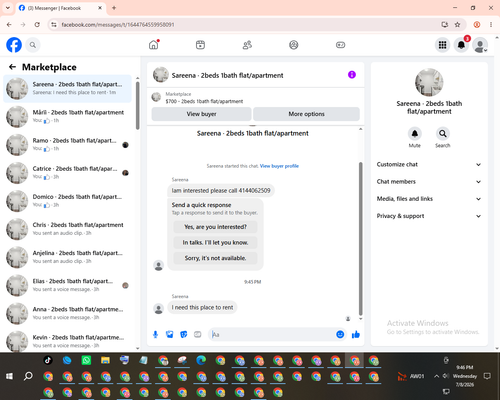Go to Facebook Home icon
Image resolution: width=500 pixels, height=400 pixels.
pos(154,45)
